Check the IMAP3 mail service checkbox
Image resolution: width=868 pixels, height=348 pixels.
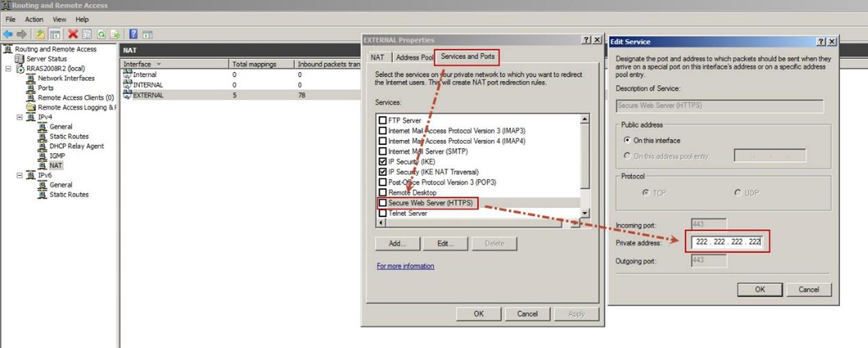(x=383, y=130)
